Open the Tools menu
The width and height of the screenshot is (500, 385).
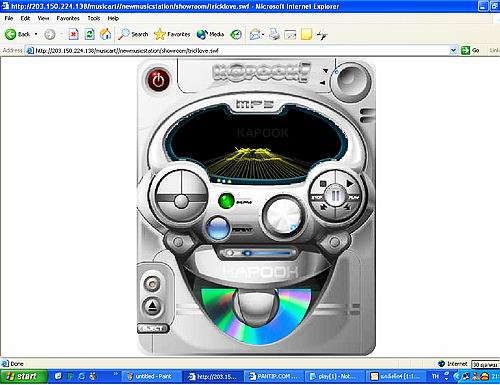(94, 18)
